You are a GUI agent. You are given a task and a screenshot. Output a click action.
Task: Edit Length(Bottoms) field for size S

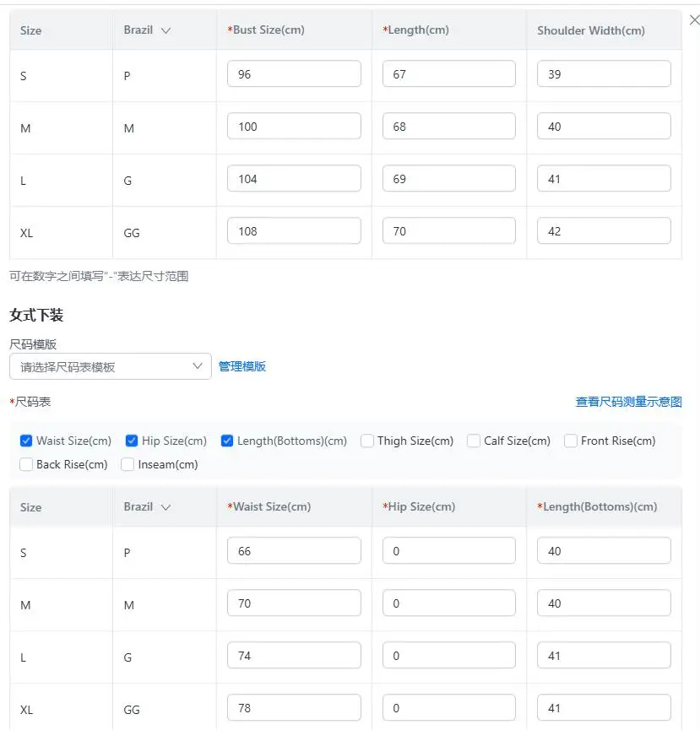coord(604,550)
